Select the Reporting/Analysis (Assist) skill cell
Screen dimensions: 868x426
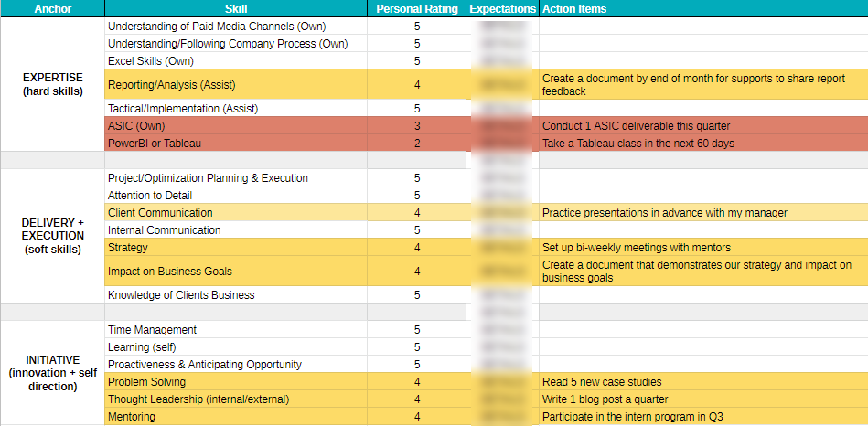[172, 85]
